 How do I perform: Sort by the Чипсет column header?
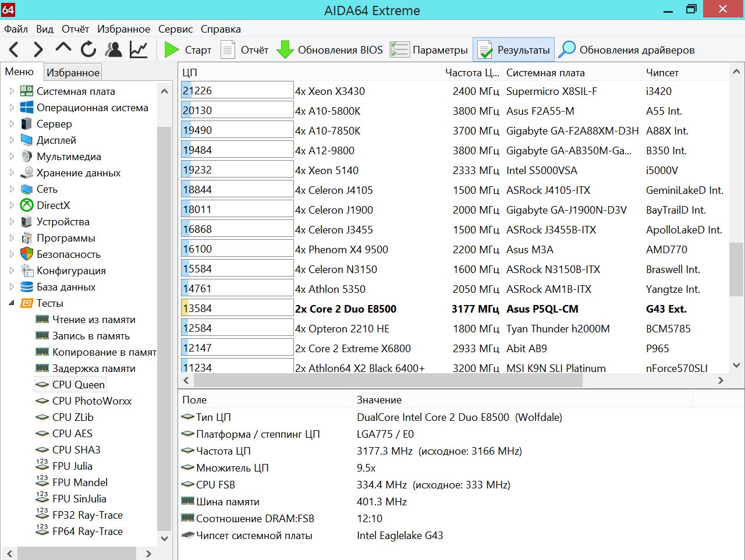[x=685, y=73]
